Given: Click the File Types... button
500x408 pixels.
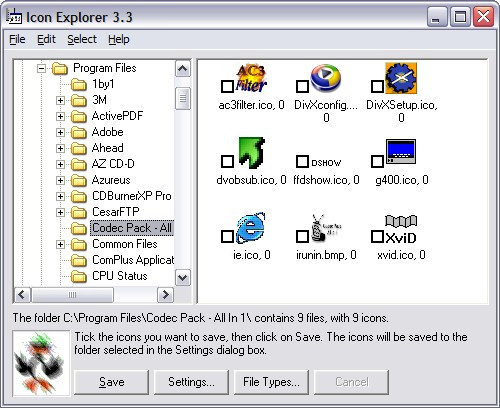Looking at the screenshot, I should coord(271,382).
